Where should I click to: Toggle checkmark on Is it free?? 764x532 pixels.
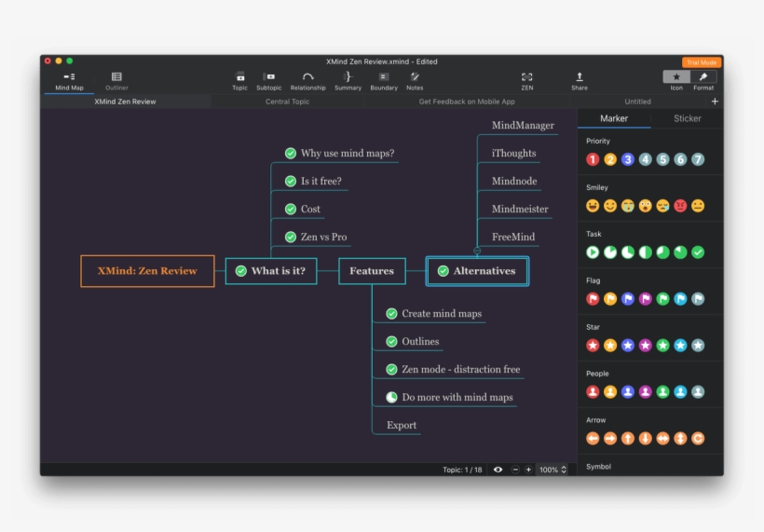291,182
